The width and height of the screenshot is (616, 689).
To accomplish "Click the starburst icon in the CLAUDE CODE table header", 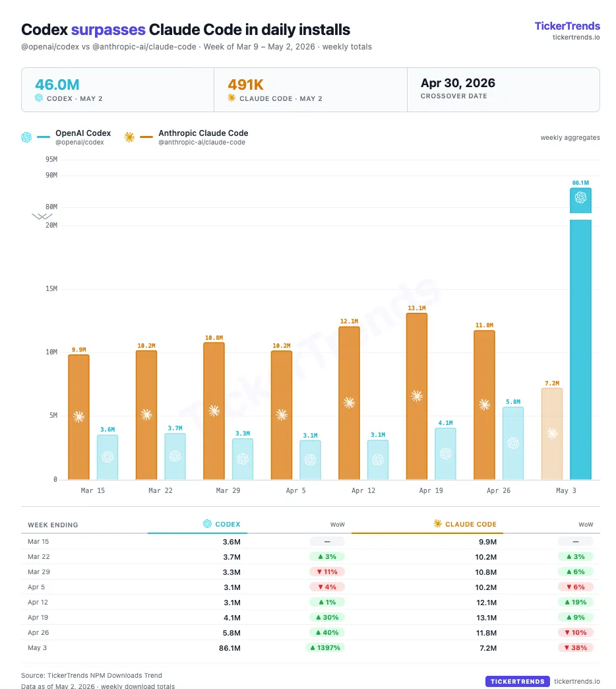I will (x=438, y=523).
